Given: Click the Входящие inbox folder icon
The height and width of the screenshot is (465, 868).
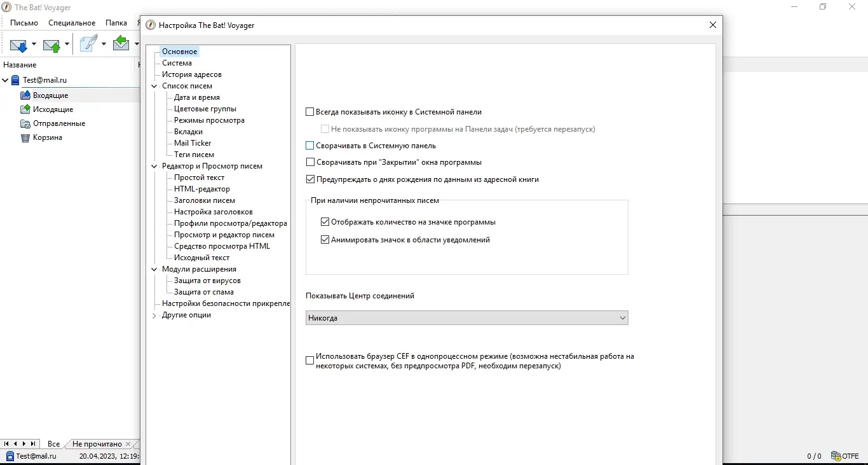Looking at the screenshot, I should point(25,95).
